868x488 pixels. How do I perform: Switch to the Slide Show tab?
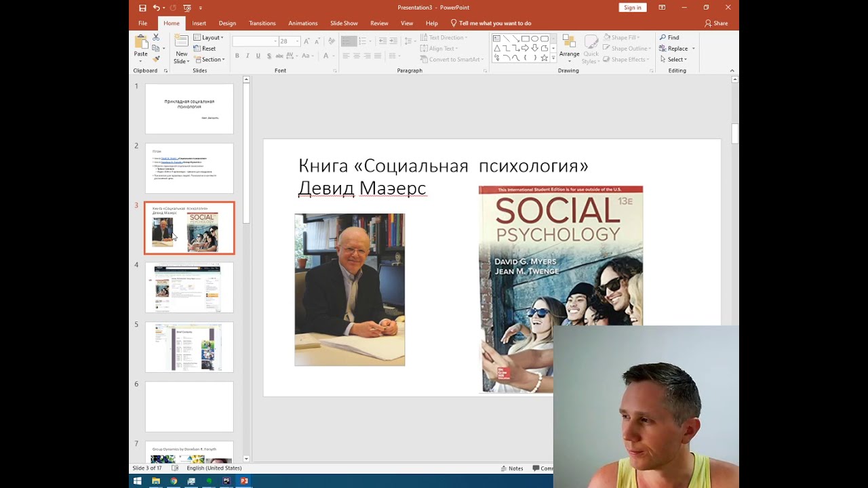(x=344, y=23)
